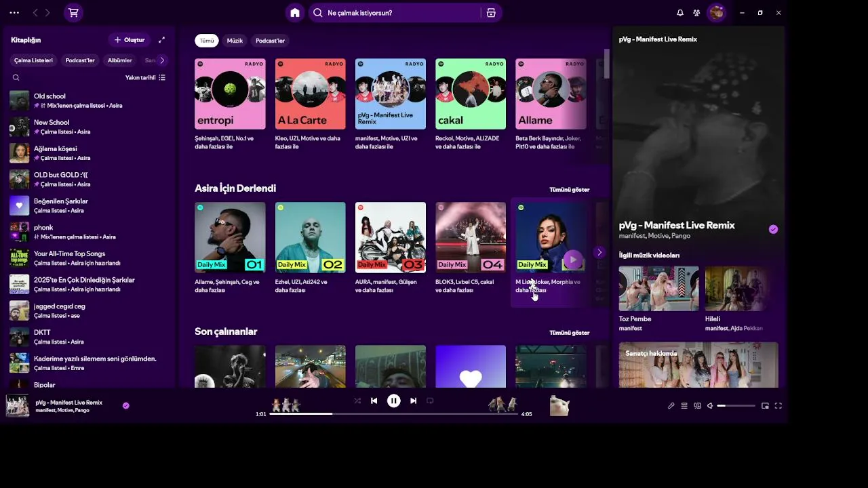The height and width of the screenshot is (488, 868).
Task: Open connect to a device
Action: 697,406
